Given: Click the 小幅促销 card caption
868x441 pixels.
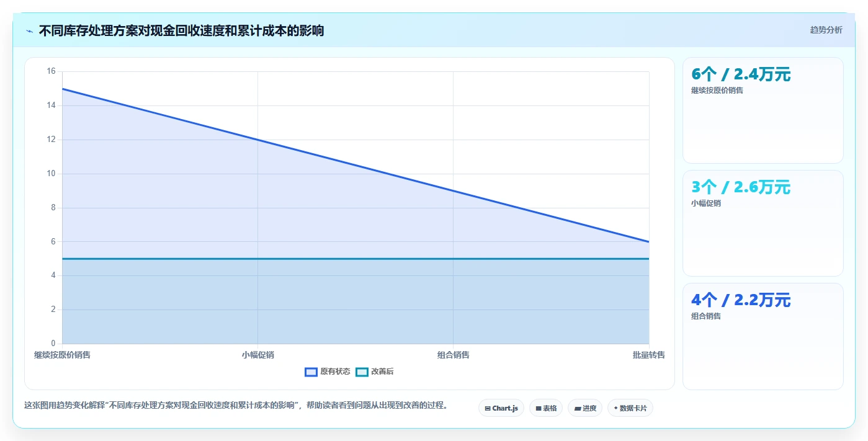Looking at the screenshot, I should coord(706,203).
